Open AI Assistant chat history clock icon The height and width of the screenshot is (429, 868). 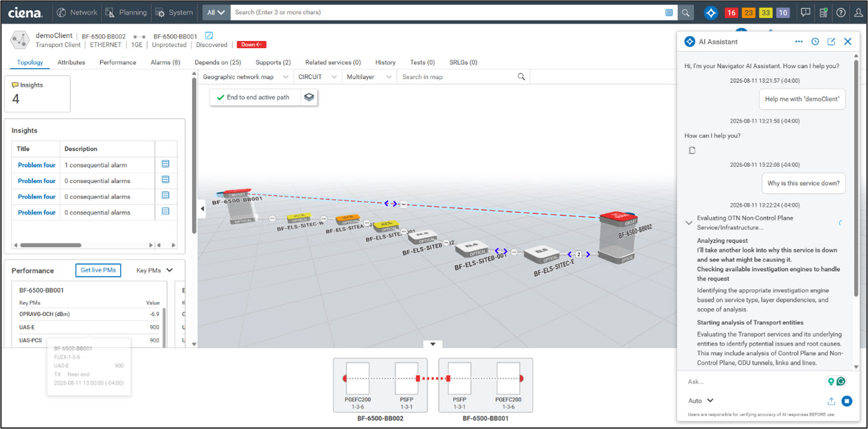click(815, 42)
